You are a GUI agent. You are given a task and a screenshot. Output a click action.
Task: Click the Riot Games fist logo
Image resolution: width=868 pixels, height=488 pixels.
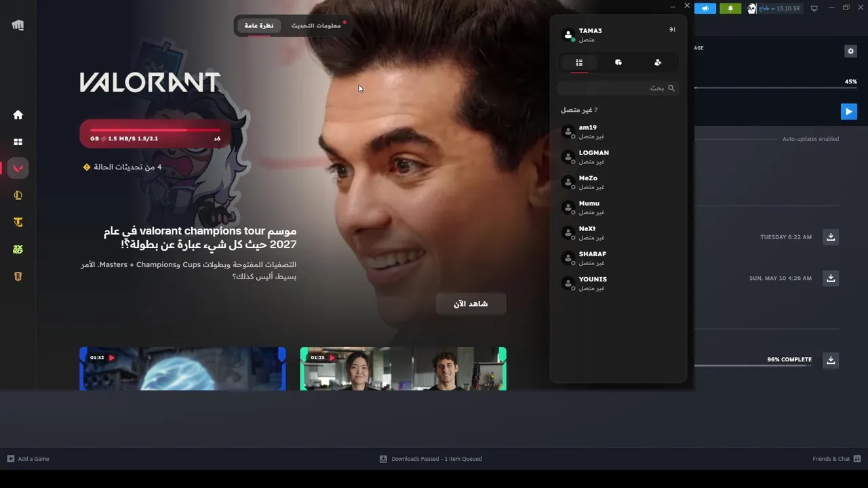[x=18, y=25]
